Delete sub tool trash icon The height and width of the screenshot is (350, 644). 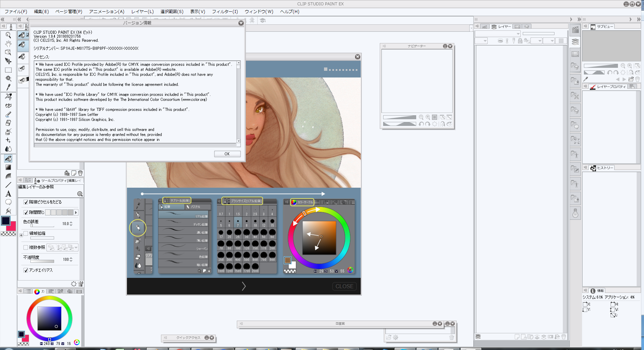tap(80, 173)
